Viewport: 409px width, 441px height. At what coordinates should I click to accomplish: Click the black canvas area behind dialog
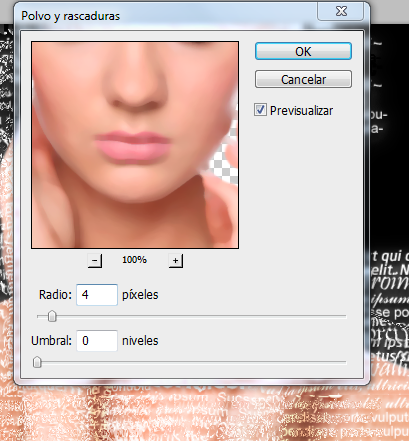(388, 193)
